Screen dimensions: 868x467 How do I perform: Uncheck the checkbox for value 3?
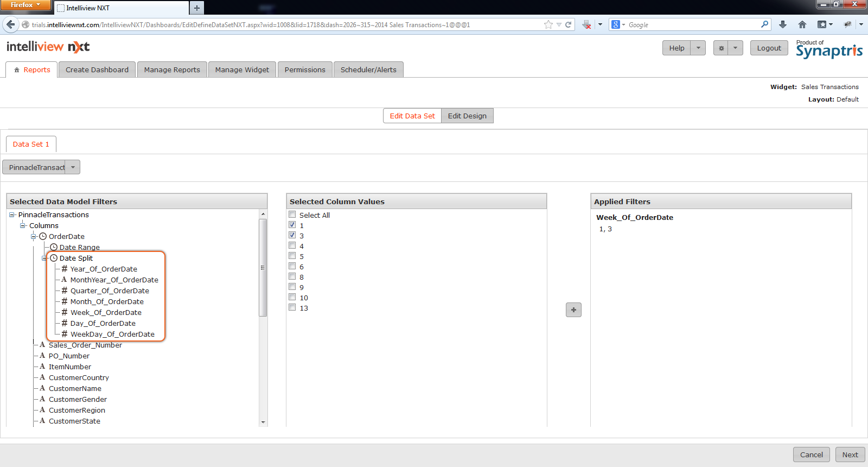click(x=292, y=235)
